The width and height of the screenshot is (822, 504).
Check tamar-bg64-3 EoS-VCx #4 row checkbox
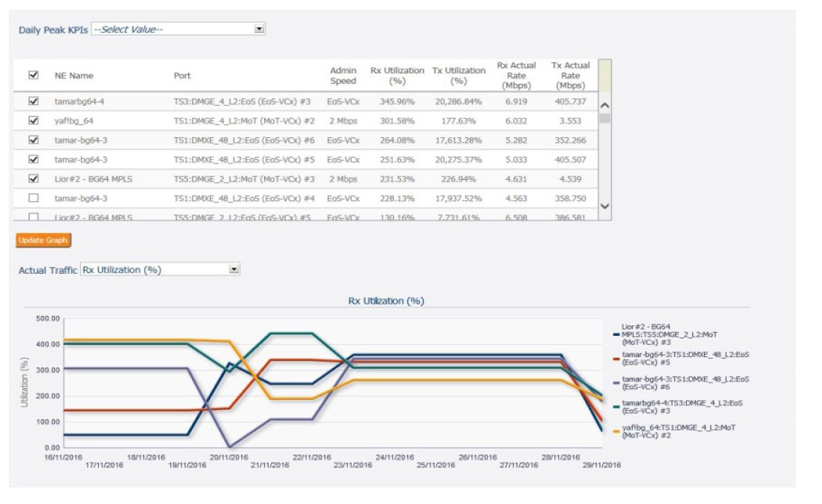(x=34, y=198)
